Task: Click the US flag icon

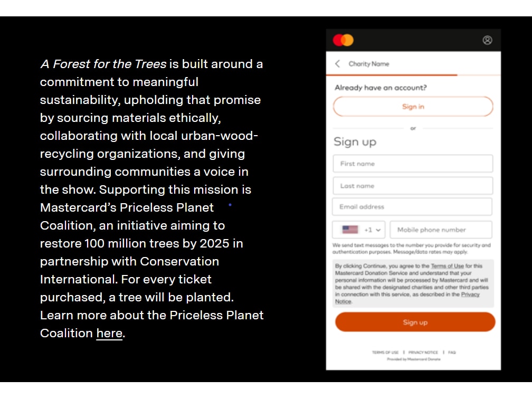Action: (350, 230)
